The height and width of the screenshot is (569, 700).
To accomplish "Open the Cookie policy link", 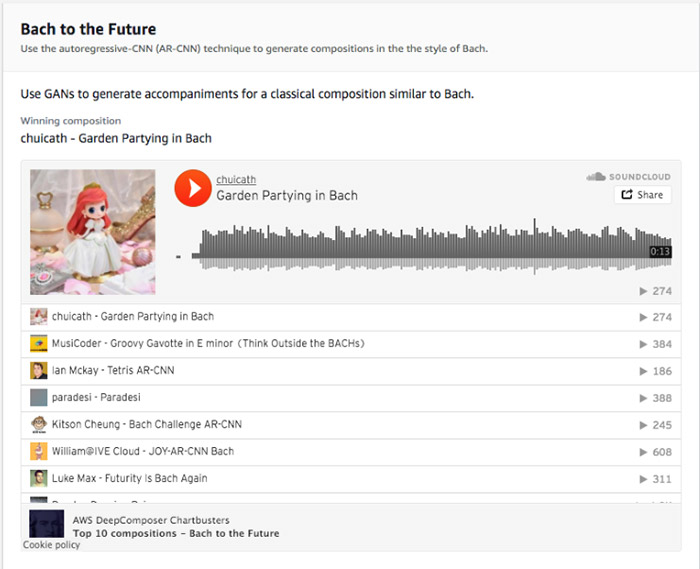I will pos(51,545).
